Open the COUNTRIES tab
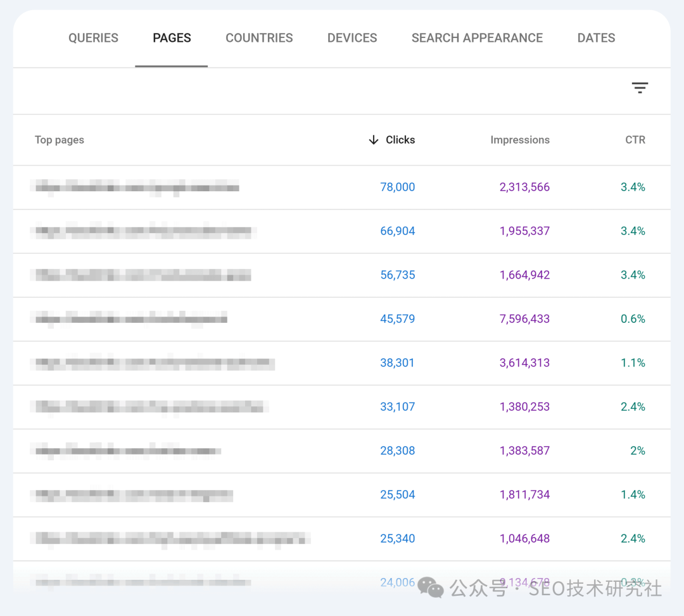 (x=259, y=38)
